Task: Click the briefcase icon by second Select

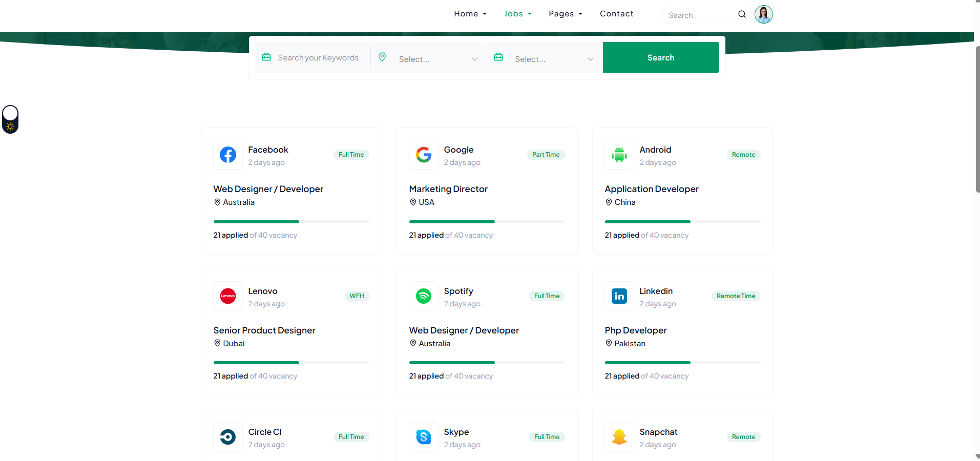Action: [x=498, y=57]
